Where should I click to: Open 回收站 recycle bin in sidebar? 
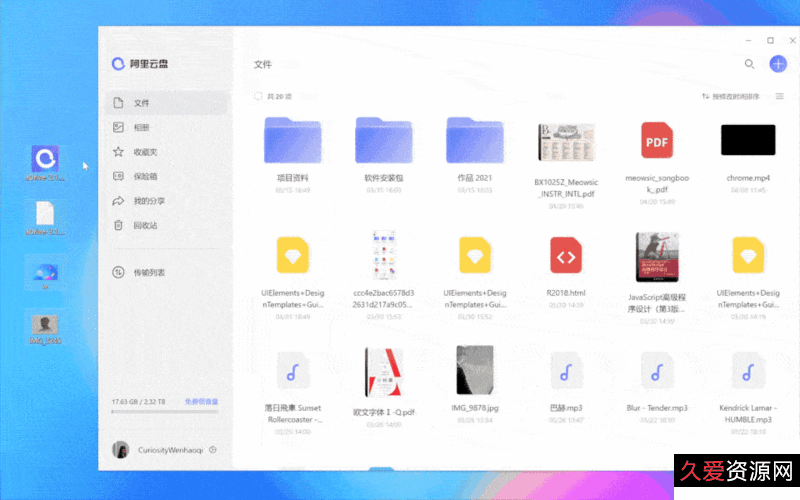coord(145,225)
